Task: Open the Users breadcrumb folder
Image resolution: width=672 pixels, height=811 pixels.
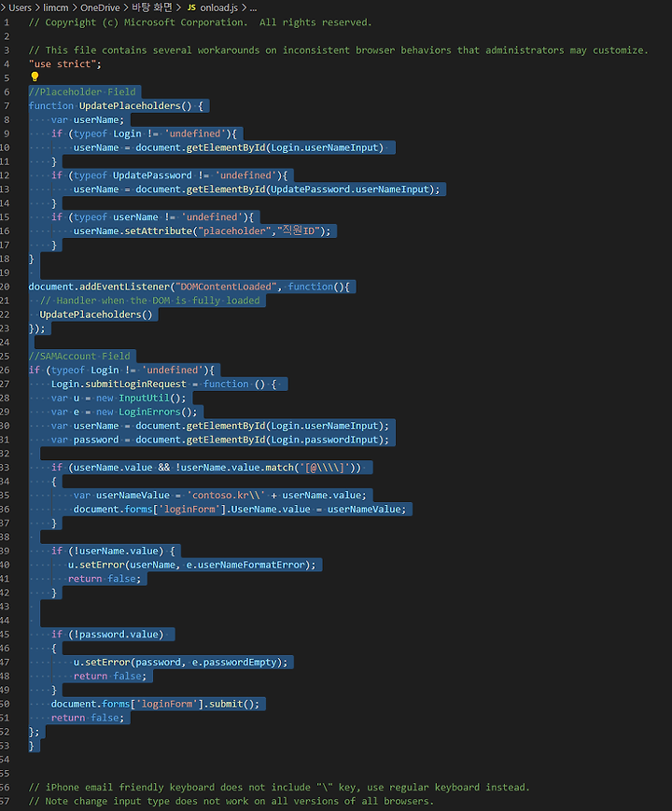Action: point(21,7)
